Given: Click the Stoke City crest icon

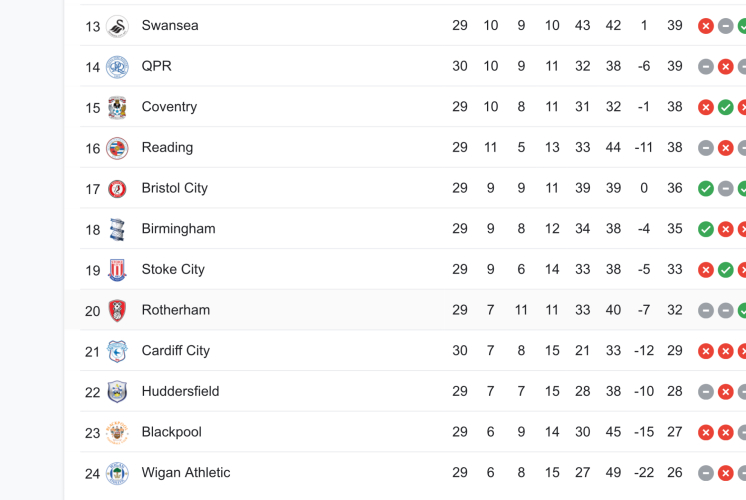Looking at the screenshot, I should pyautogui.click(x=117, y=270).
